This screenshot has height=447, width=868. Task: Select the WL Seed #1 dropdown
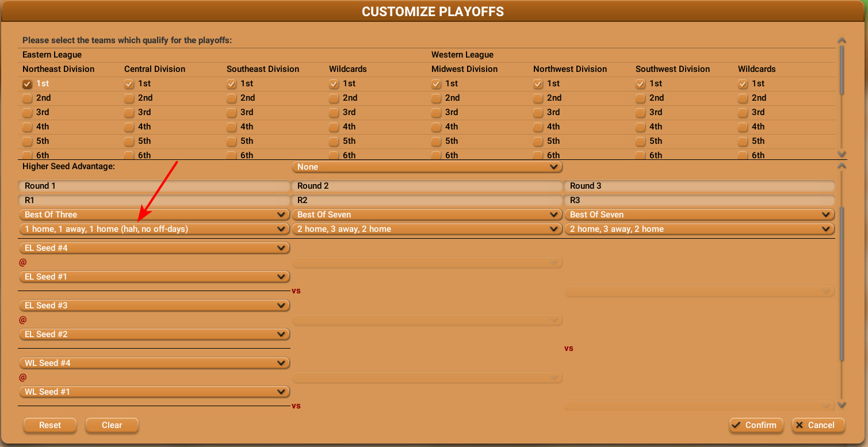point(154,392)
